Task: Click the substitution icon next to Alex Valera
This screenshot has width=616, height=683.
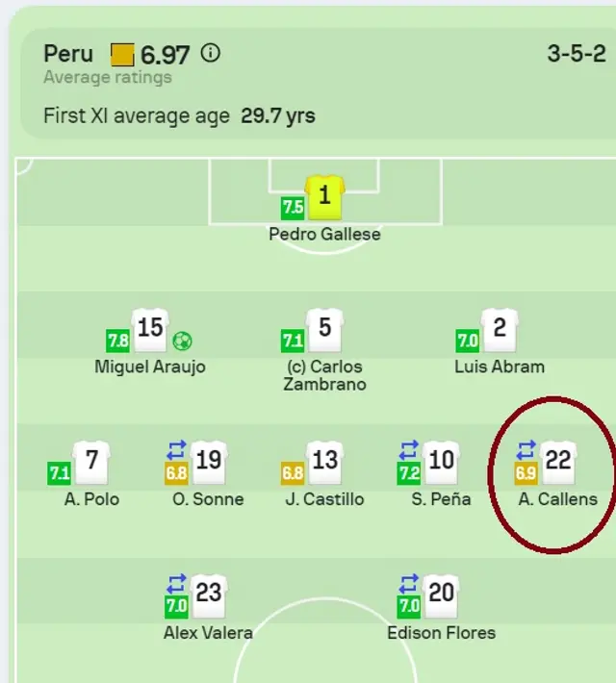Action: [176, 583]
